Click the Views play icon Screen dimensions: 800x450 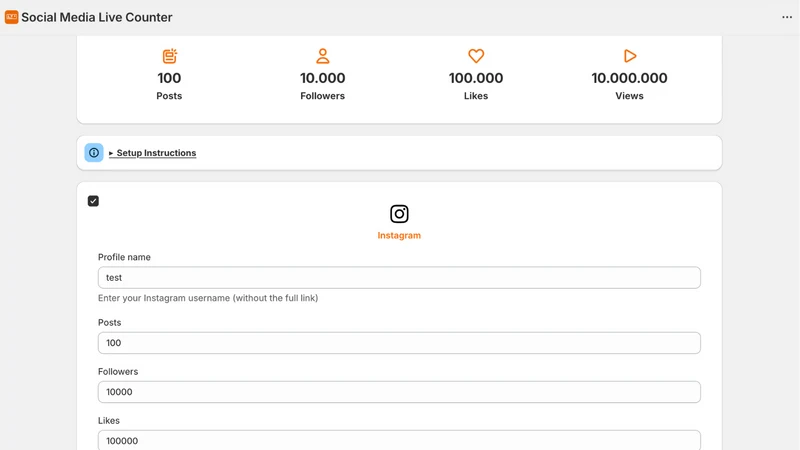[x=630, y=56]
